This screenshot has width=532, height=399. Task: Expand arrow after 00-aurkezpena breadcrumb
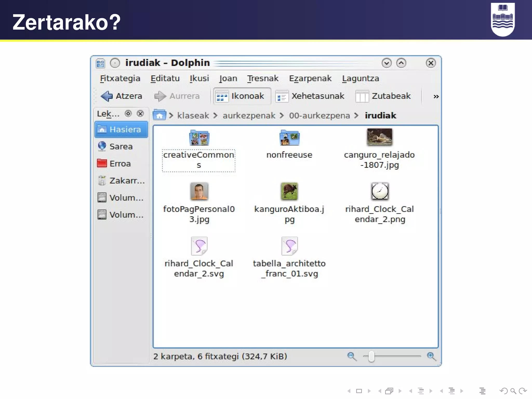coord(356,115)
